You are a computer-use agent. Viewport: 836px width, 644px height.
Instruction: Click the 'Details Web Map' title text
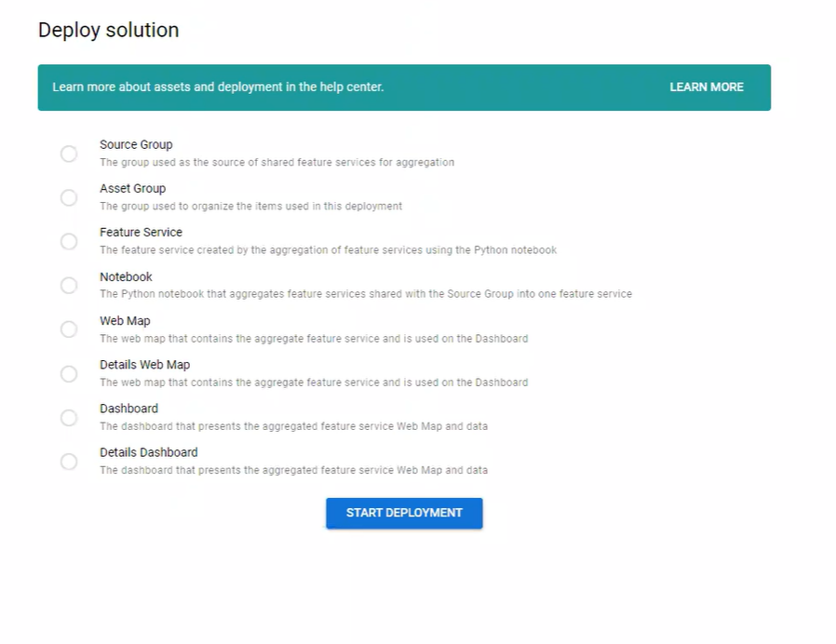point(144,365)
